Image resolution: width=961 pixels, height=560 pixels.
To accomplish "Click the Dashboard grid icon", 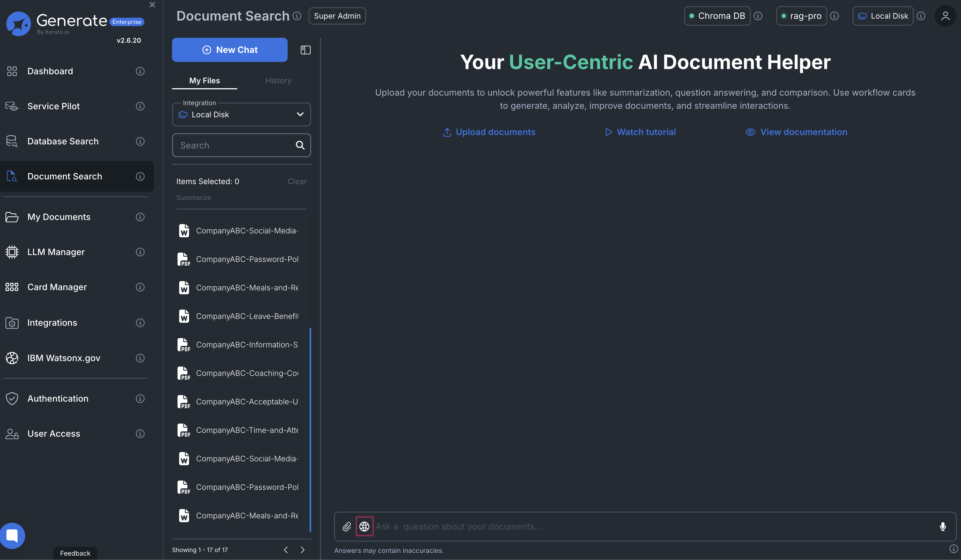I will 12,71.
